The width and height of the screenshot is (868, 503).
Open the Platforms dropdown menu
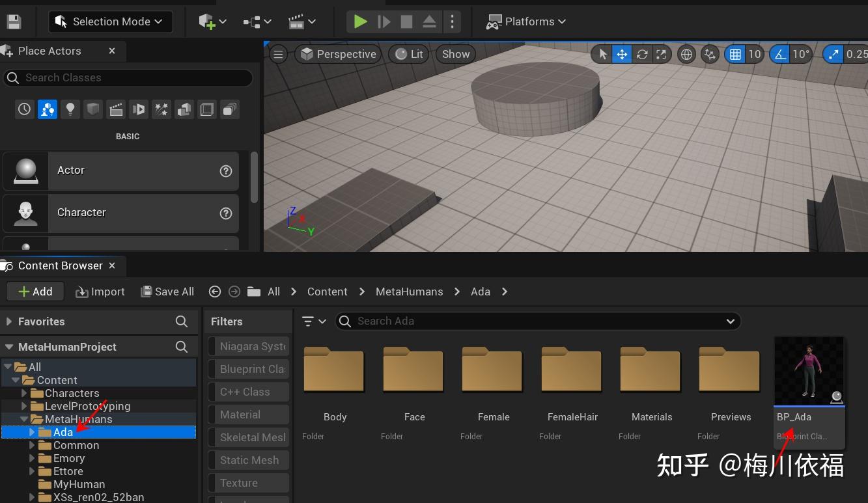coord(526,21)
